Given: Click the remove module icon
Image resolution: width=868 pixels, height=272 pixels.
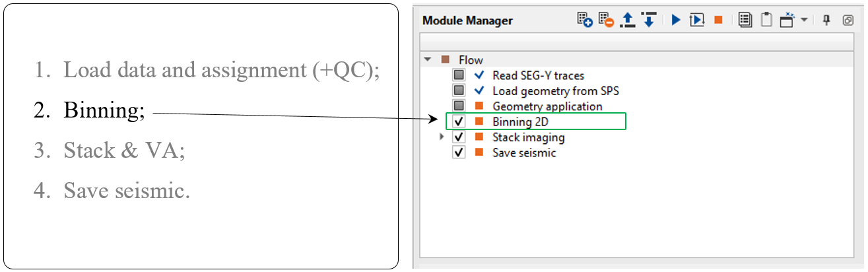Looking at the screenshot, I should pos(607,20).
